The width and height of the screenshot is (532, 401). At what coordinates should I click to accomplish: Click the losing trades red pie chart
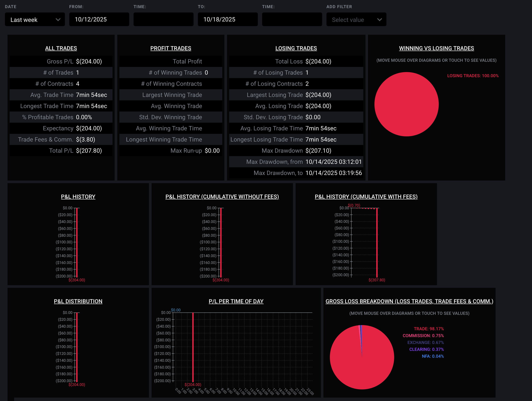point(406,104)
